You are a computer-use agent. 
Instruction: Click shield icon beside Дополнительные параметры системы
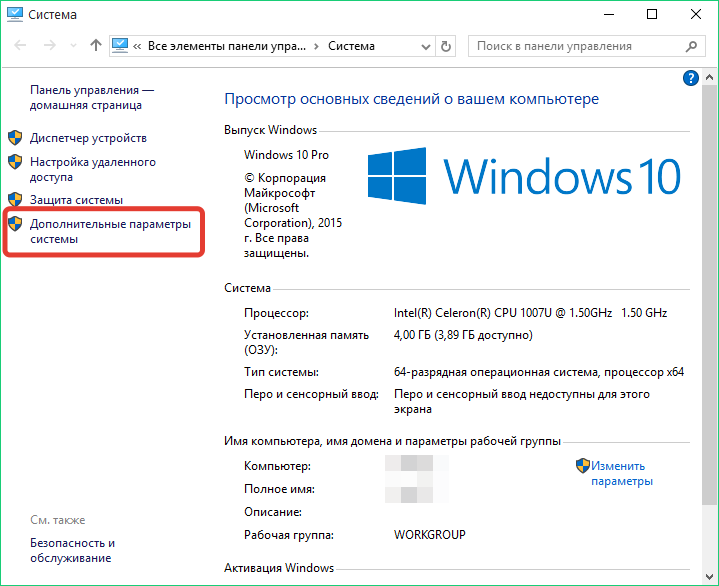click(x=15, y=223)
